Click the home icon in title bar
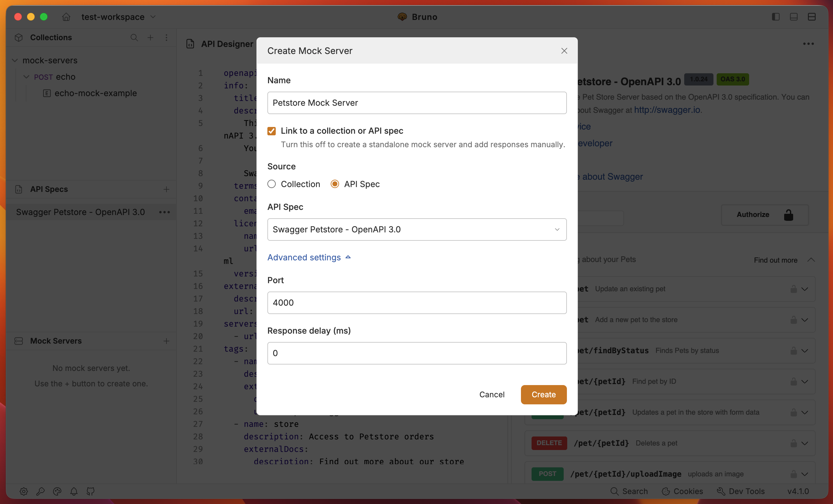Screen dimensions: 833x504 pos(66,17)
